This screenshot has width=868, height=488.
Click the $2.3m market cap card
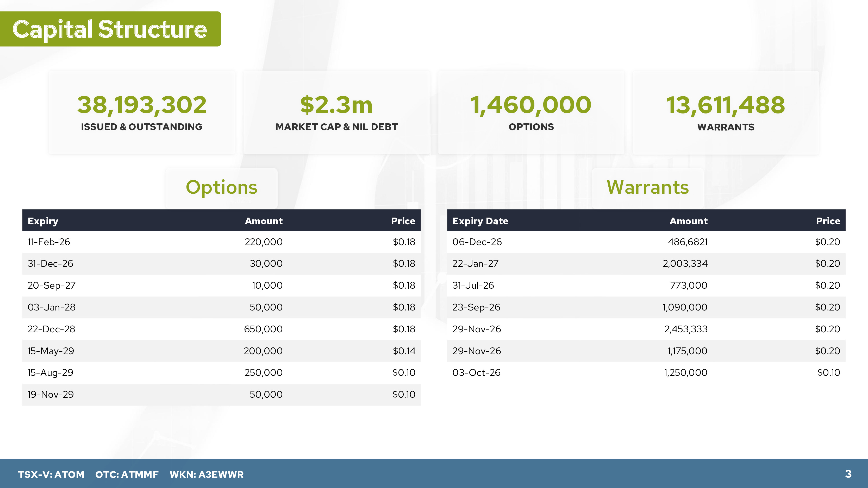(336, 112)
